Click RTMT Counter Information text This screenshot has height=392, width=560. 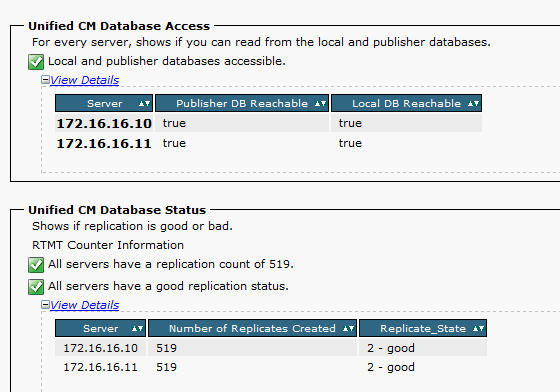coord(108,245)
